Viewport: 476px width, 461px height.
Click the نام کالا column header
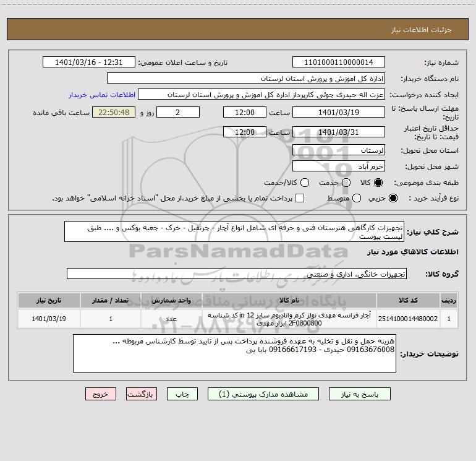[289, 301]
